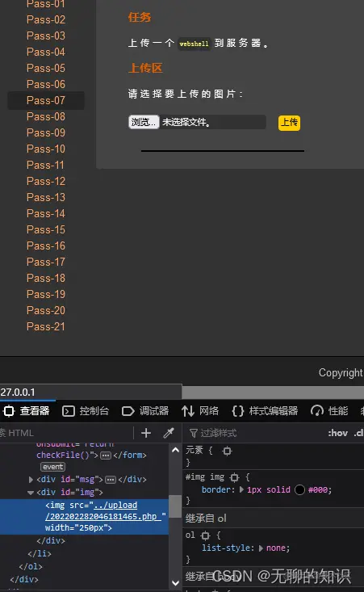Open Pass-16 in the sidebar
The width and height of the screenshot is (364, 592).
click(x=46, y=246)
